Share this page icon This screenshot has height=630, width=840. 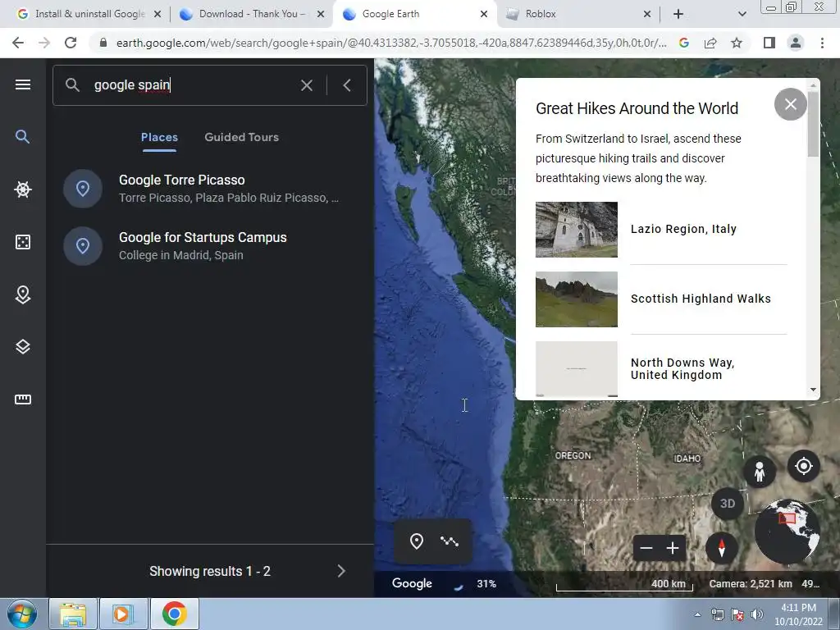710,43
